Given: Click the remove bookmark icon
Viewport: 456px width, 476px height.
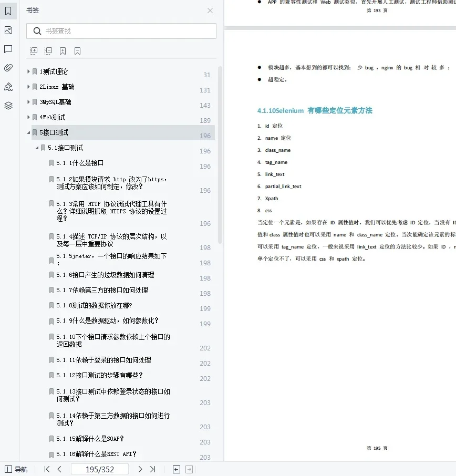Looking at the screenshot, I should coord(77,50).
